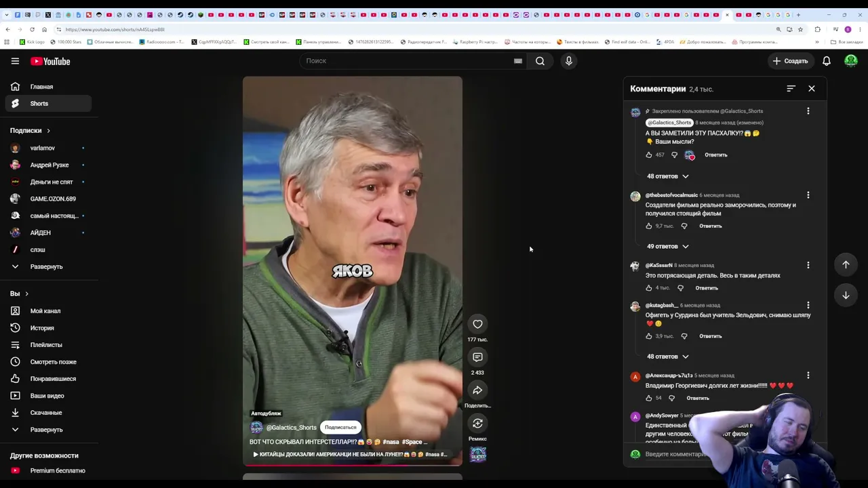Open the varlamov subscription channel
The image size is (868, 488).
47,148
